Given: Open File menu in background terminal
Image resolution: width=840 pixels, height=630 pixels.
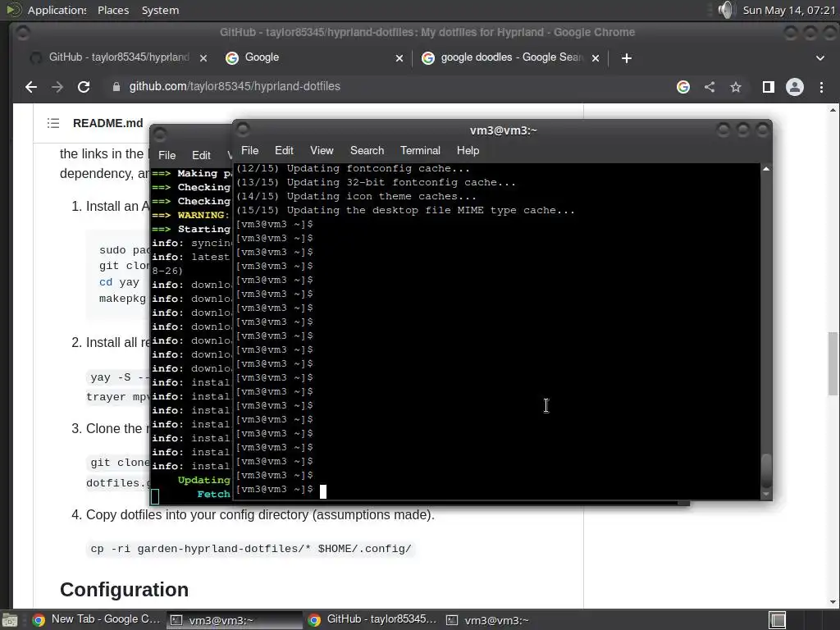Looking at the screenshot, I should click(167, 155).
